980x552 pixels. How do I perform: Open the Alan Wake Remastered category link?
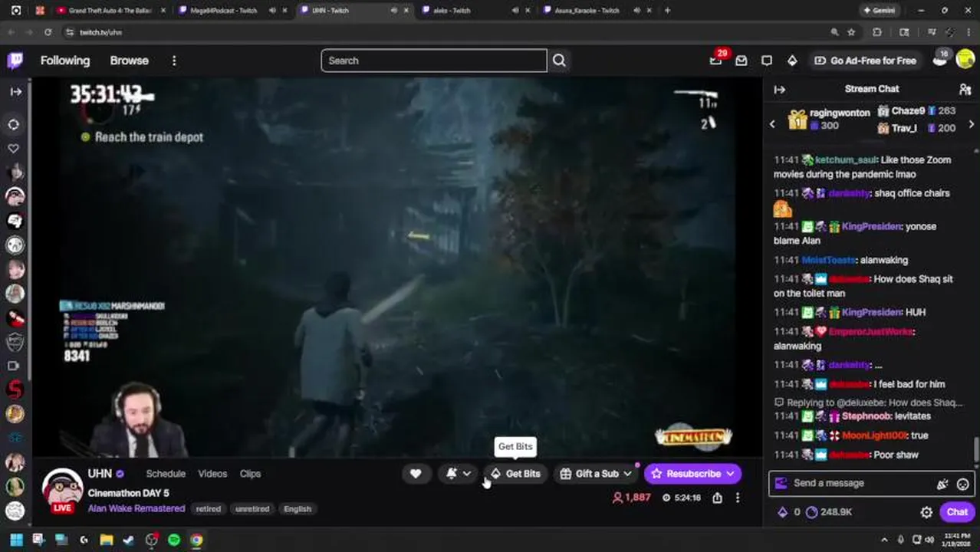tap(136, 508)
